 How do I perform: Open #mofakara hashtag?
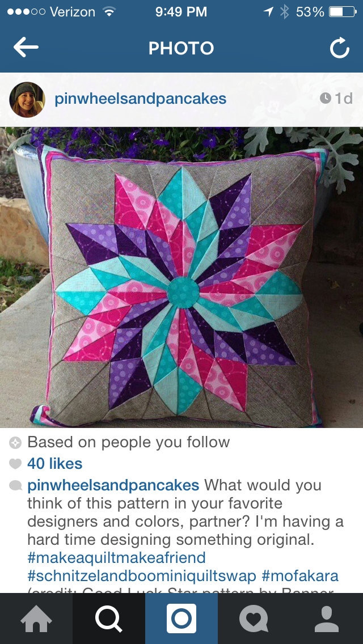[x=300, y=576]
